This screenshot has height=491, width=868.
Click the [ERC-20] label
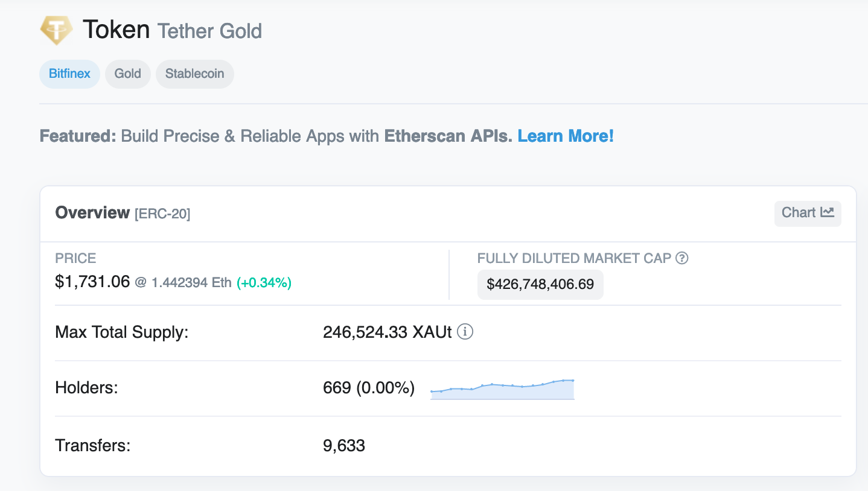pos(162,214)
